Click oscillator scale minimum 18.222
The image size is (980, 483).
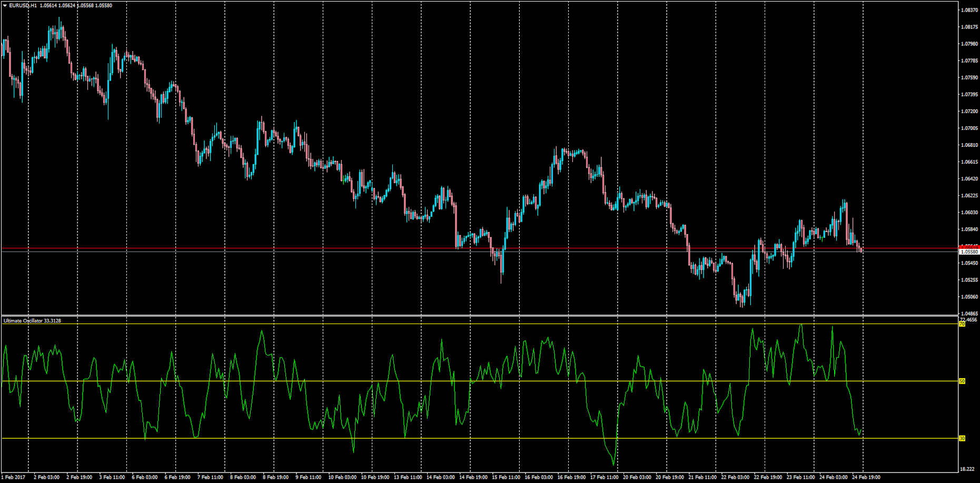pos(967,469)
